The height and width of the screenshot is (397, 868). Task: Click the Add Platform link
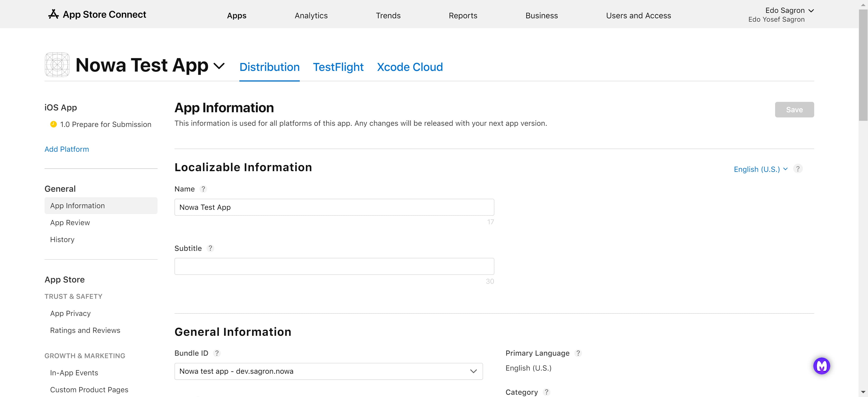67,149
